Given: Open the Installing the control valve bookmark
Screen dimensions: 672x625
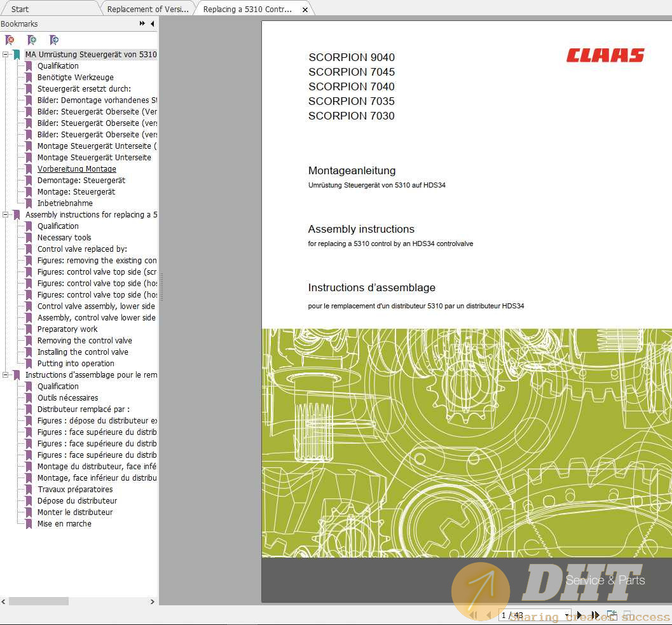Looking at the screenshot, I should tap(83, 352).
